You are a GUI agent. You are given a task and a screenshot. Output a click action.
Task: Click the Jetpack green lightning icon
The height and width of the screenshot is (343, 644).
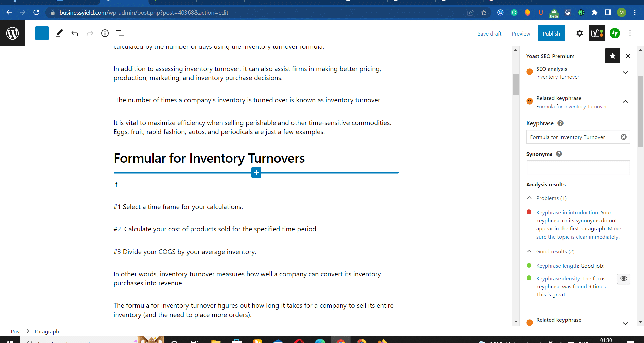(614, 33)
